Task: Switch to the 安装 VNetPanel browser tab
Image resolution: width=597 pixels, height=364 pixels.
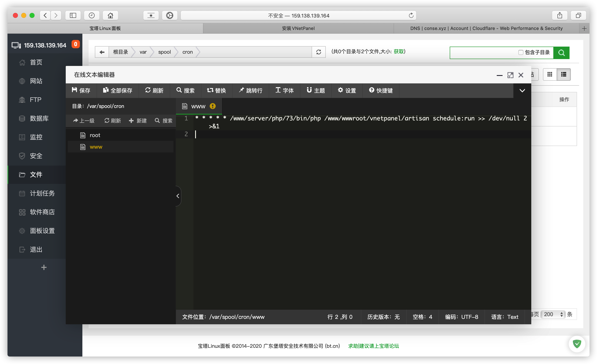Action: [x=298, y=28]
